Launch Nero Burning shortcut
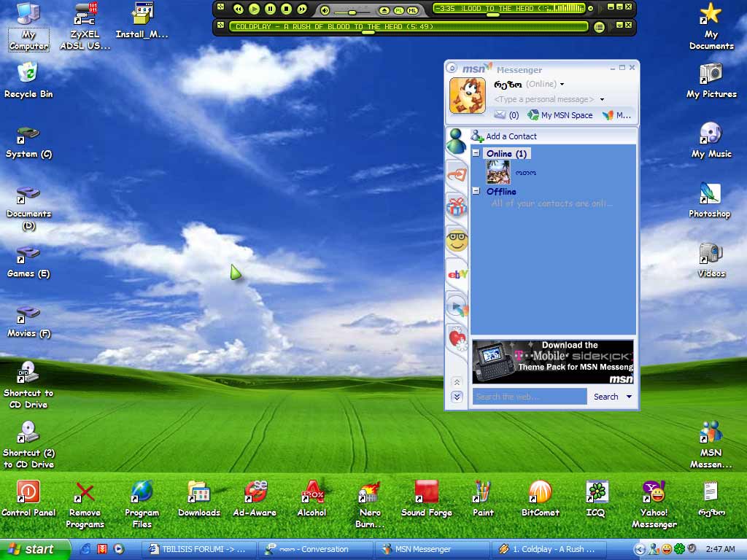Viewport: 747px width, 560px height. (370, 505)
